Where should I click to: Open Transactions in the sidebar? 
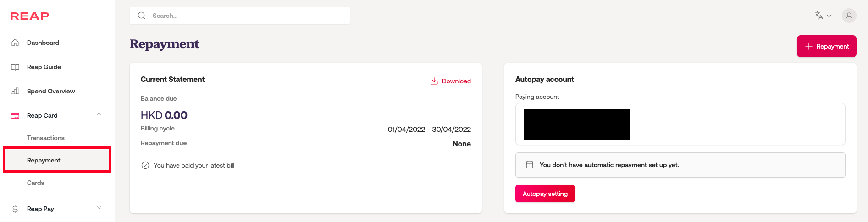click(46, 138)
